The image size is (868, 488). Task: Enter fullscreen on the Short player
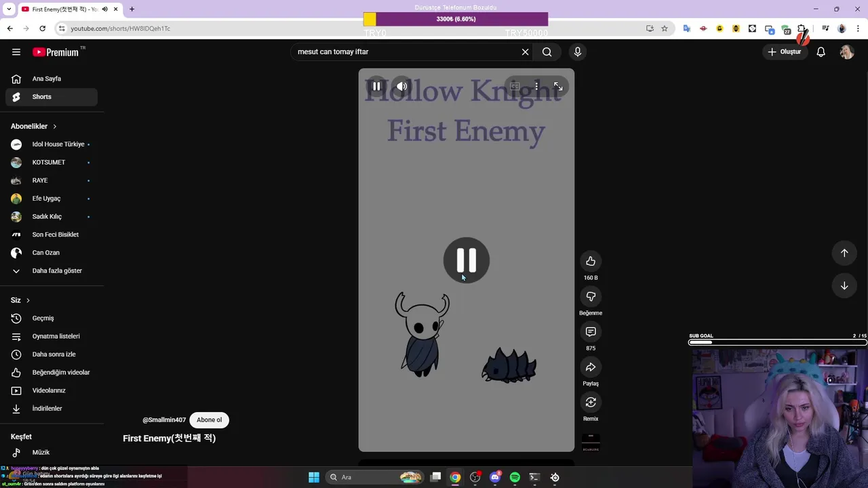pyautogui.click(x=558, y=86)
